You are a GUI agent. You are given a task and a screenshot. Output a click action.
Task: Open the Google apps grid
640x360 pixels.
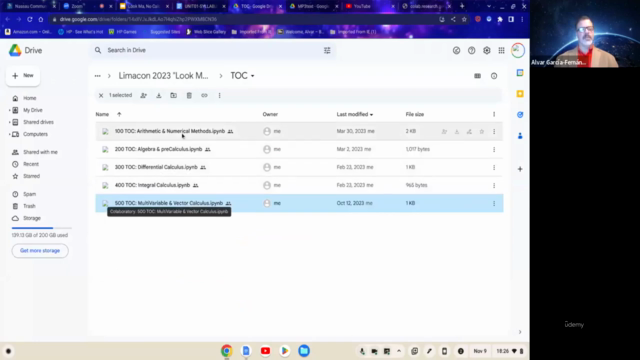501,51
